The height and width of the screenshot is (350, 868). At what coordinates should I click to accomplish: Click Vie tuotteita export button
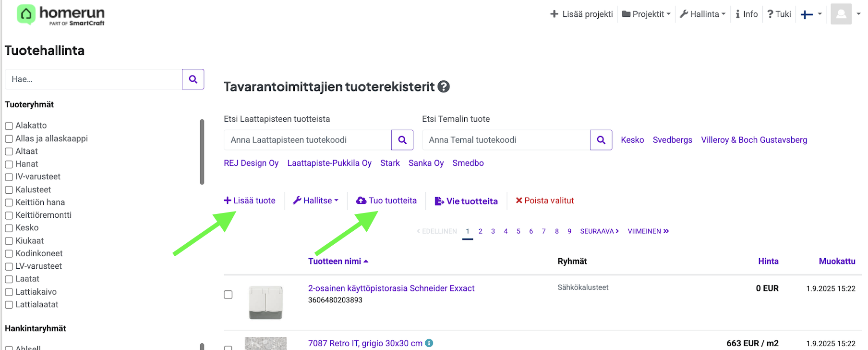(x=466, y=201)
